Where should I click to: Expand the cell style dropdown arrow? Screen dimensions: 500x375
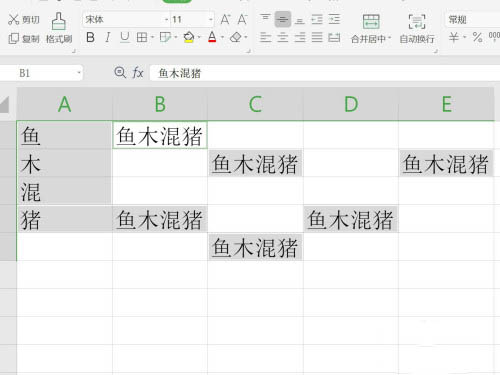click(176, 37)
